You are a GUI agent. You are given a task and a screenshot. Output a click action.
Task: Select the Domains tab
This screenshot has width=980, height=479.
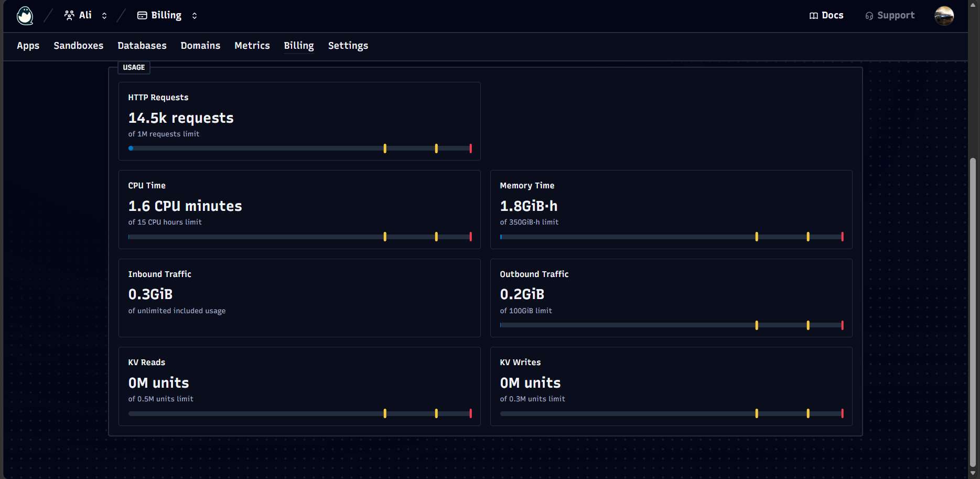(x=200, y=46)
